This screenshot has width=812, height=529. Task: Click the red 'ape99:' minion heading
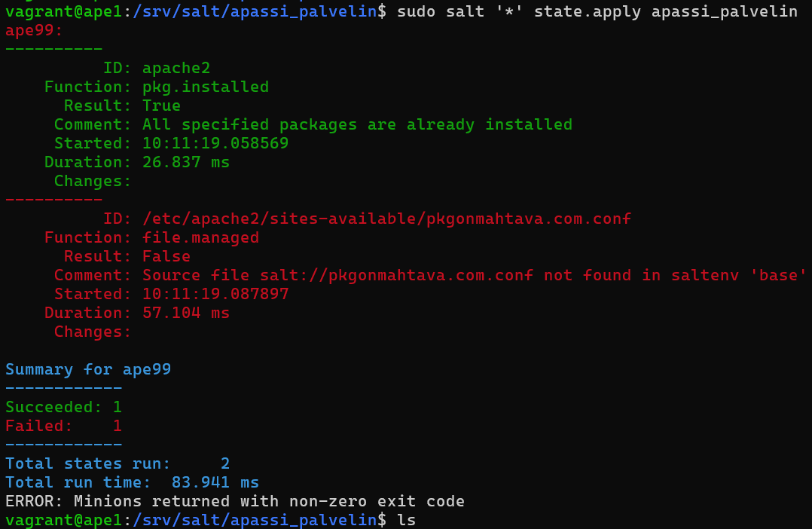tap(34, 30)
